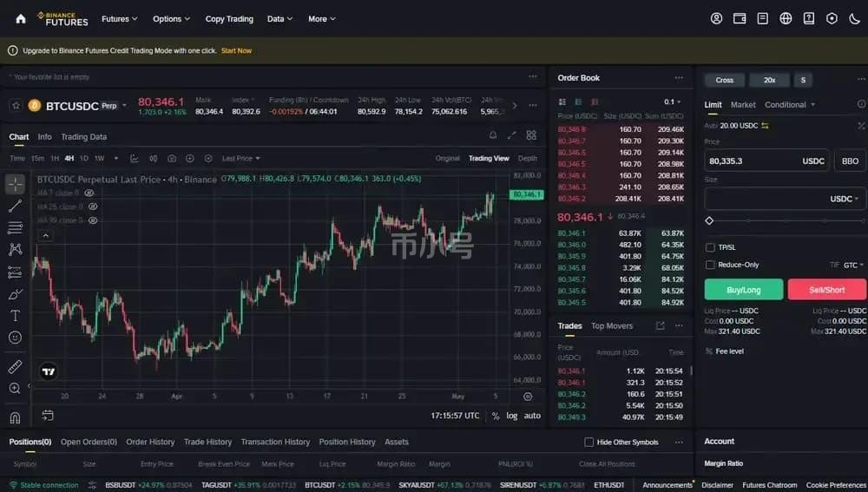Open the chart multi-layout grid icon

(531, 135)
